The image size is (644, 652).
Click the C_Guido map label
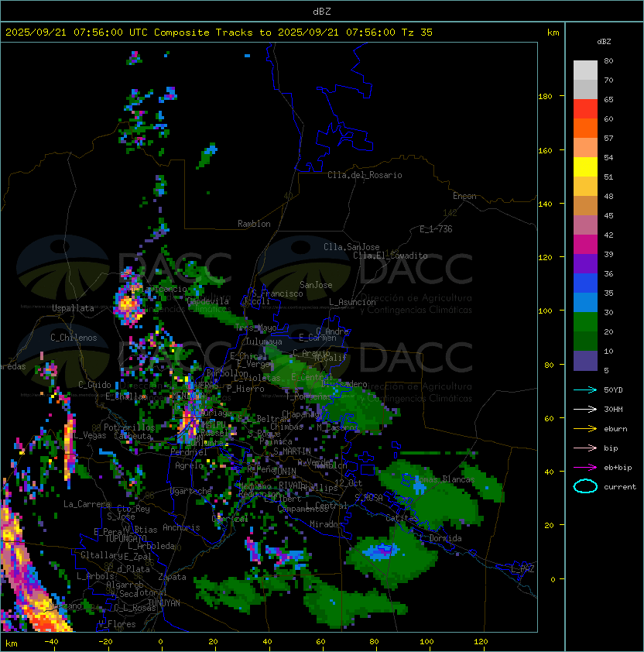94,385
